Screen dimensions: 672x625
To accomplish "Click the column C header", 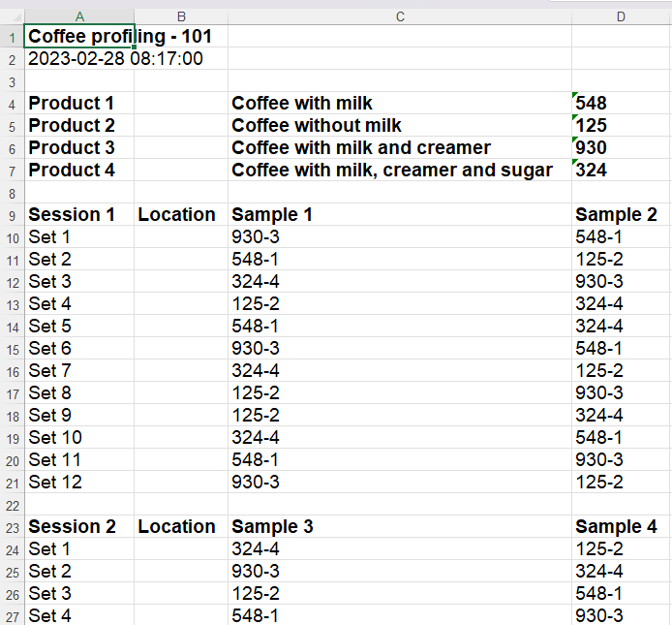I will (400, 16).
